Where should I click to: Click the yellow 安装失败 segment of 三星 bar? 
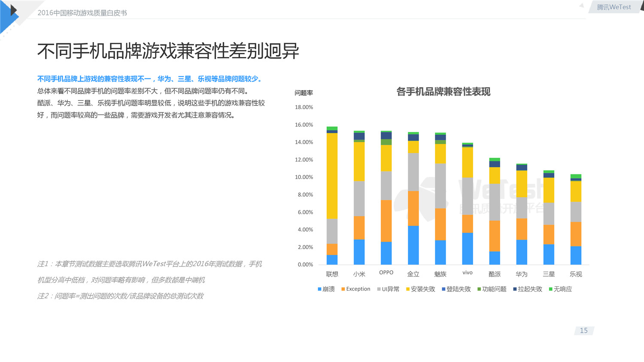(549, 190)
